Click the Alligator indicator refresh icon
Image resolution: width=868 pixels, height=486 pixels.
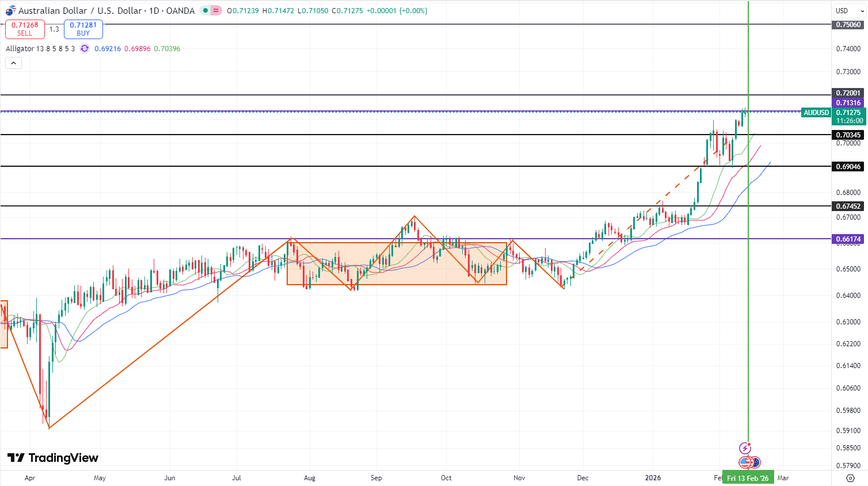point(85,49)
